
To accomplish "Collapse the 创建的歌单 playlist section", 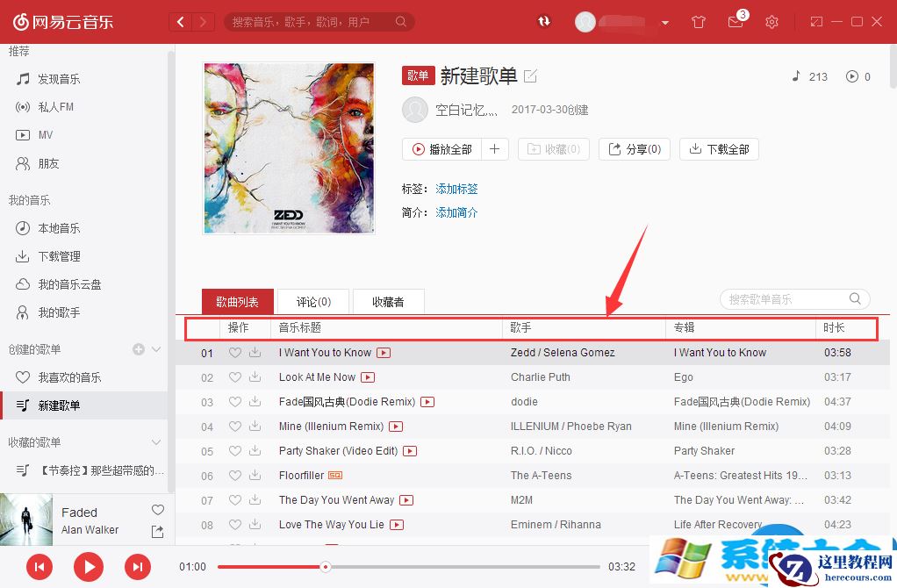I will pyautogui.click(x=156, y=348).
